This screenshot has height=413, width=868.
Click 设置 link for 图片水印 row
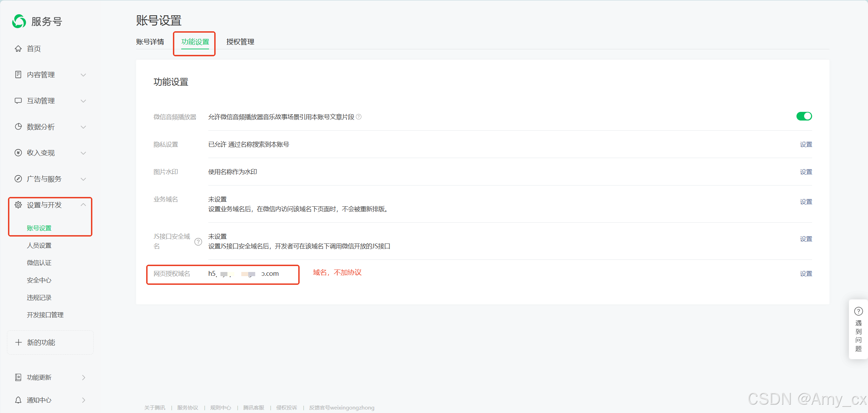[806, 172]
